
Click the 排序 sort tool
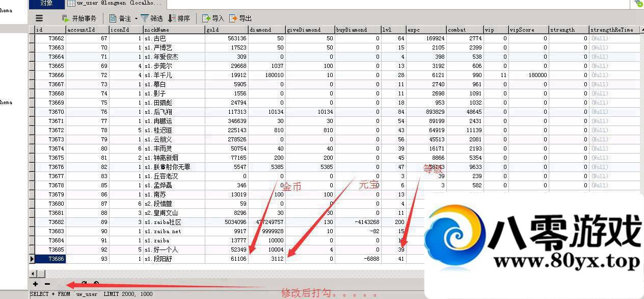[179, 18]
